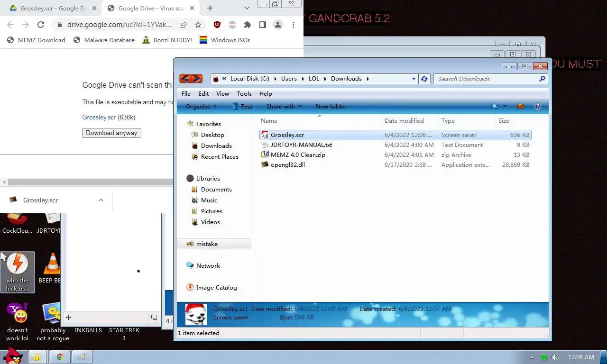Expand Grossley.scr download item chevron

pyautogui.click(x=101, y=200)
